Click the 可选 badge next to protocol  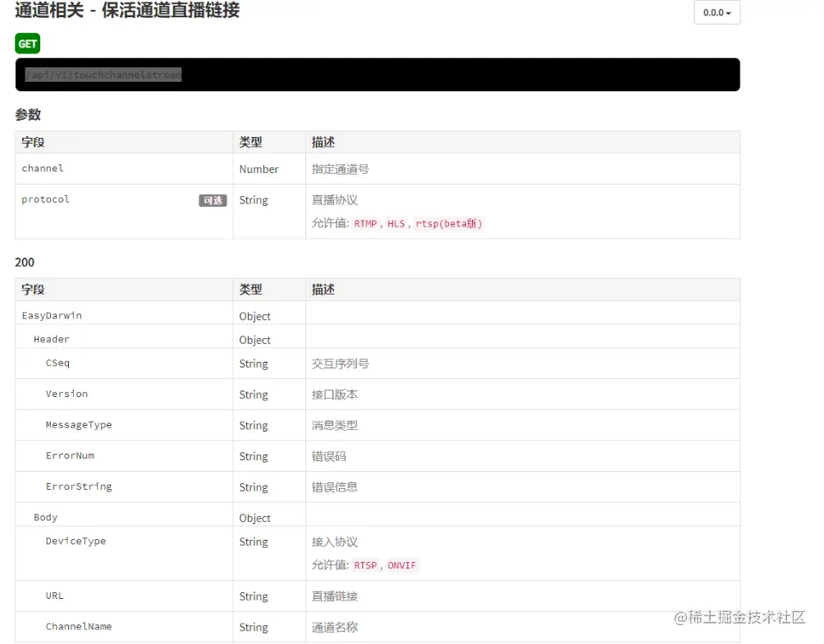pos(213,200)
